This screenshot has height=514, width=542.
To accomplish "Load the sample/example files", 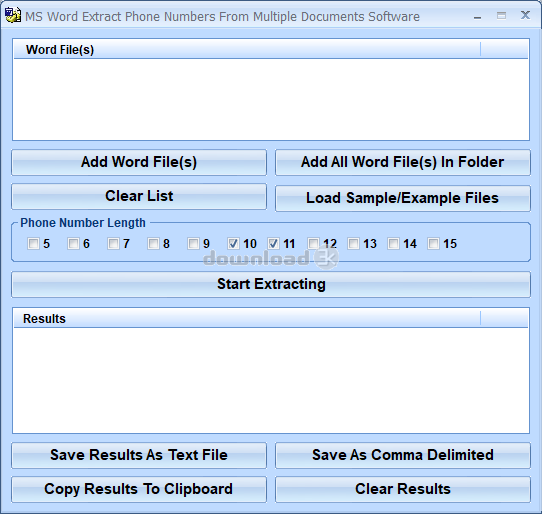I will click(403, 198).
